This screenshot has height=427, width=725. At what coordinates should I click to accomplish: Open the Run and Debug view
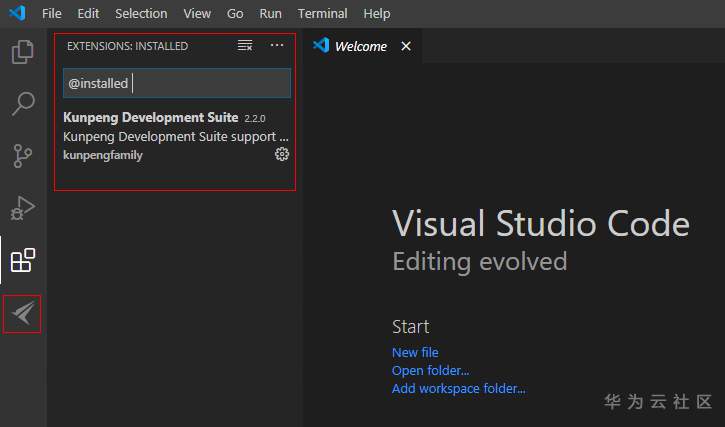(x=22, y=208)
